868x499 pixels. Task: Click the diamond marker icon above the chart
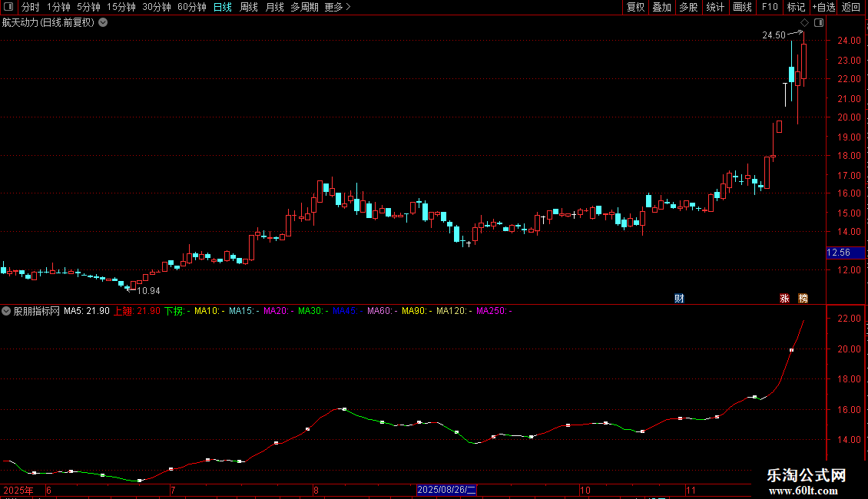804,23
